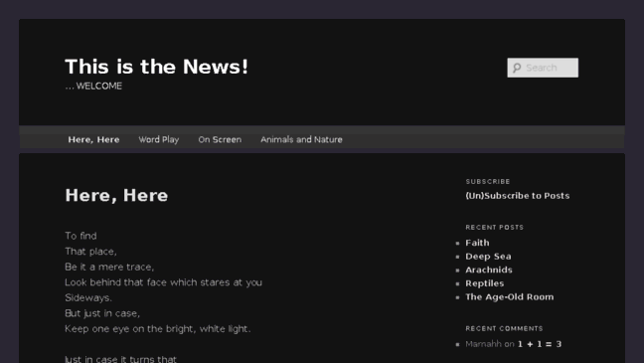Open the Word Play menu item
This screenshot has width=644, height=363.
[159, 139]
